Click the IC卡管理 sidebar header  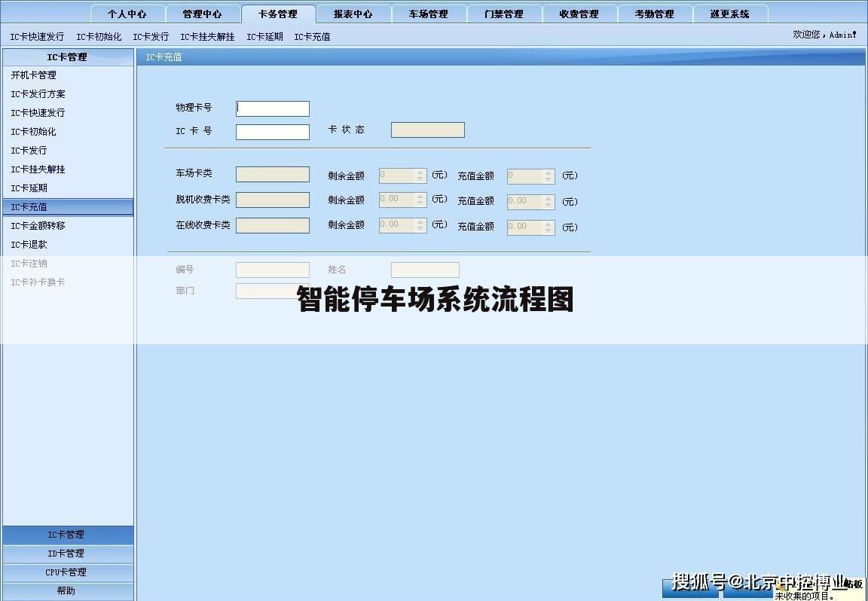pyautogui.click(x=68, y=57)
